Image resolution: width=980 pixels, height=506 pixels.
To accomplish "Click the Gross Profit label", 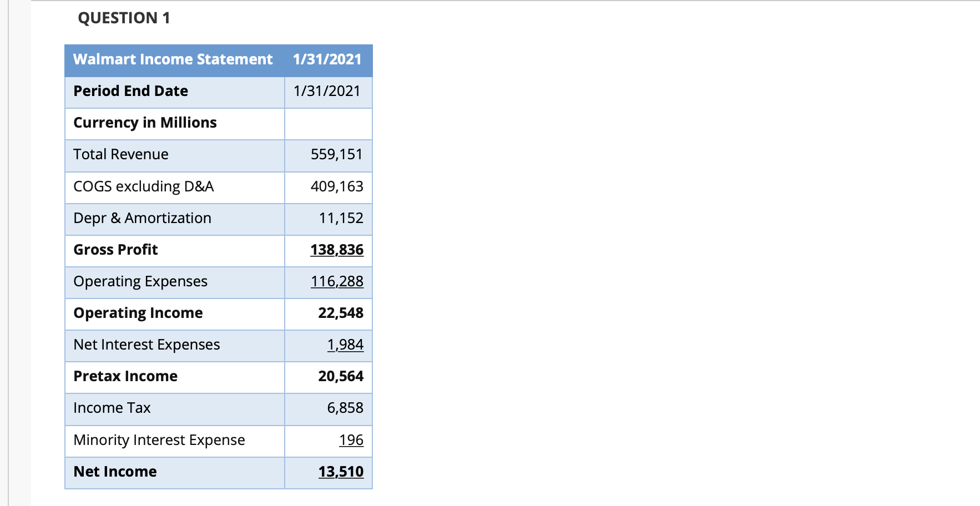I will [x=116, y=250].
